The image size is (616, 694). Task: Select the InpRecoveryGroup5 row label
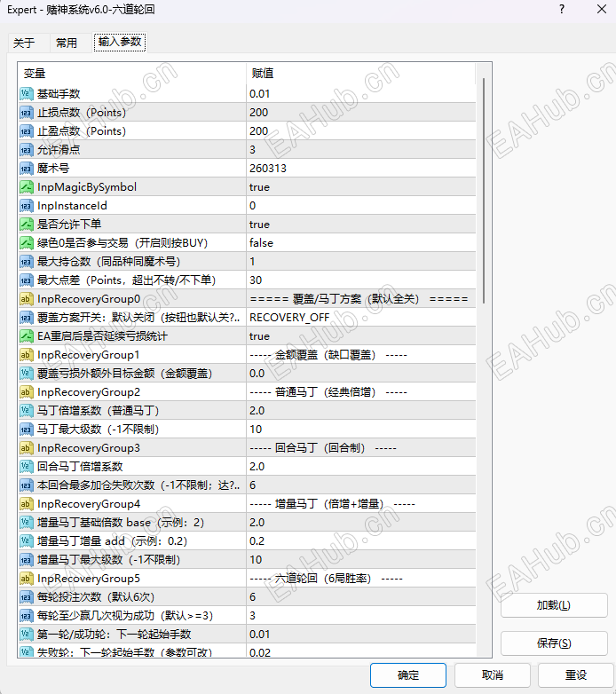pos(89,579)
